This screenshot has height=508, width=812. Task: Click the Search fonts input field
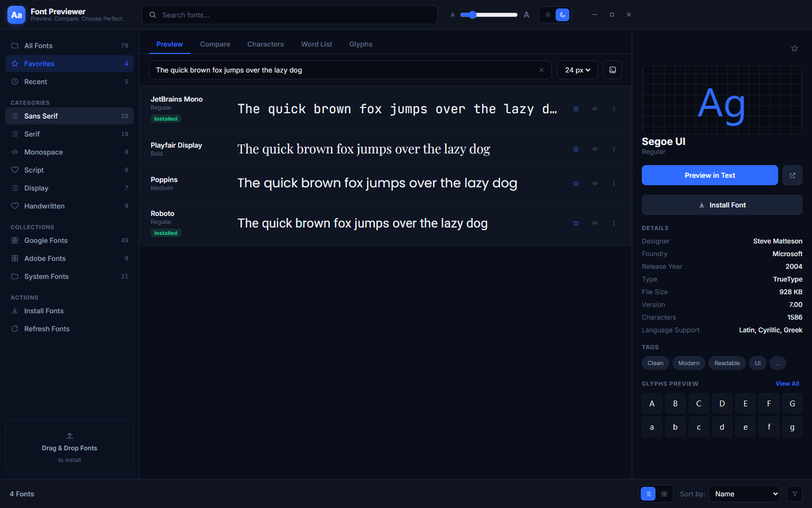[x=290, y=15]
